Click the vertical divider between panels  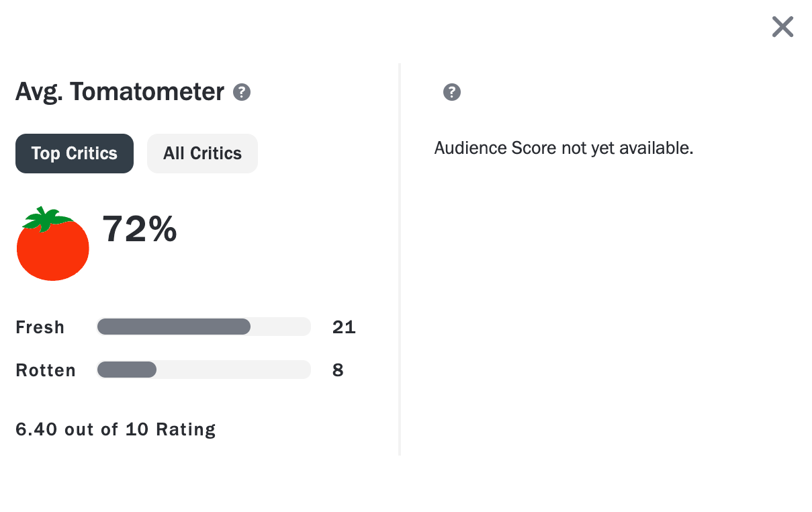pyautogui.click(x=400, y=259)
